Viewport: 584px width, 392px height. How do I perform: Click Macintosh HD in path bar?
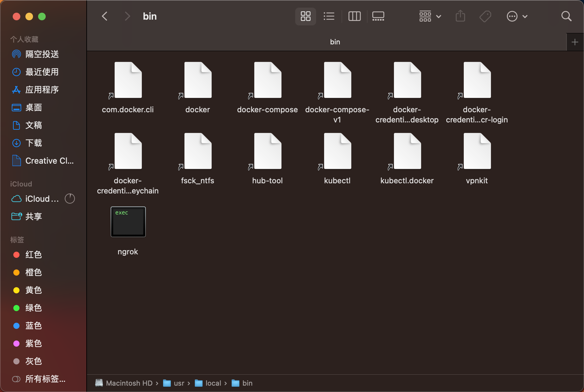(x=124, y=383)
